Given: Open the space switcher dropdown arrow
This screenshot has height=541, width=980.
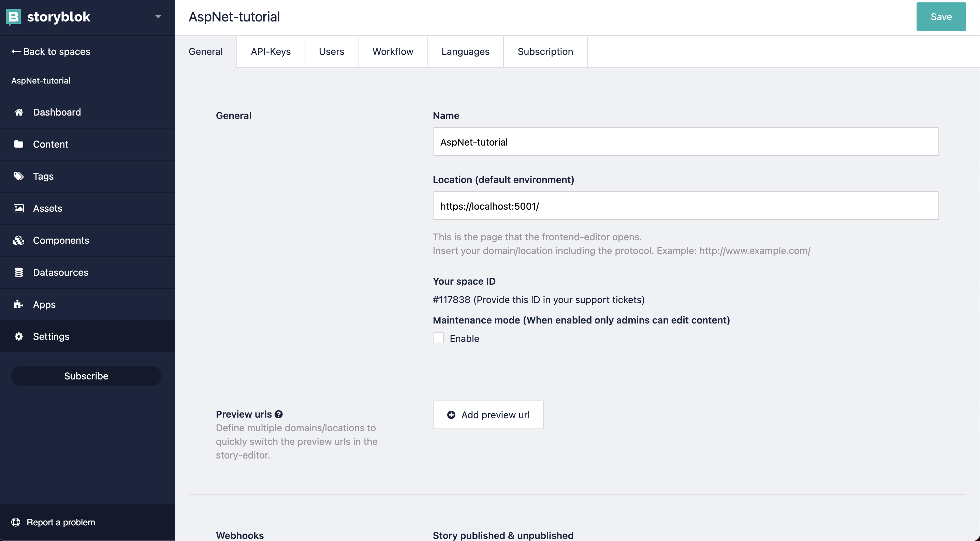Looking at the screenshot, I should pyautogui.click(x=158, y=16).
